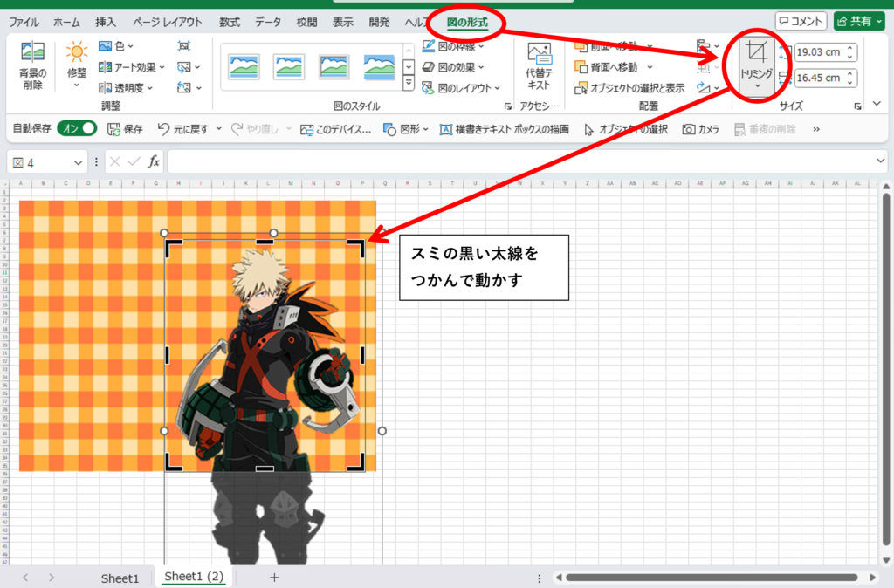894x588 pixels.
Task: Click the shape height field 19.03 cm
Action: [818, 52]
